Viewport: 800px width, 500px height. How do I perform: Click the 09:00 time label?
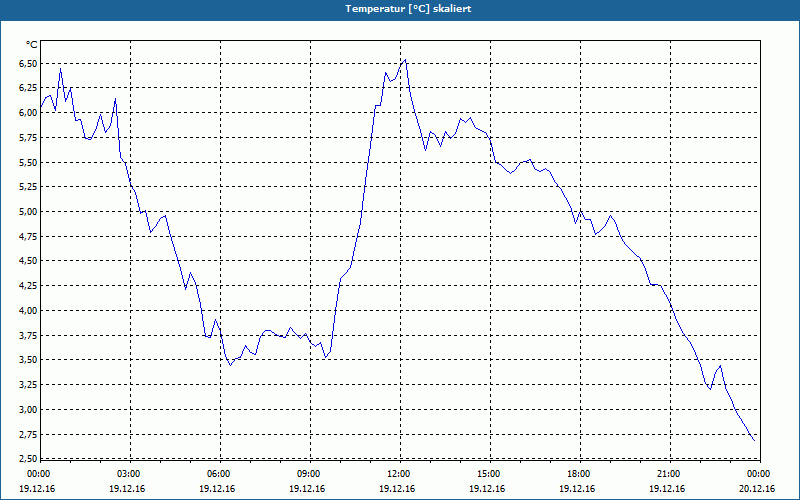[x=307, y=474]
